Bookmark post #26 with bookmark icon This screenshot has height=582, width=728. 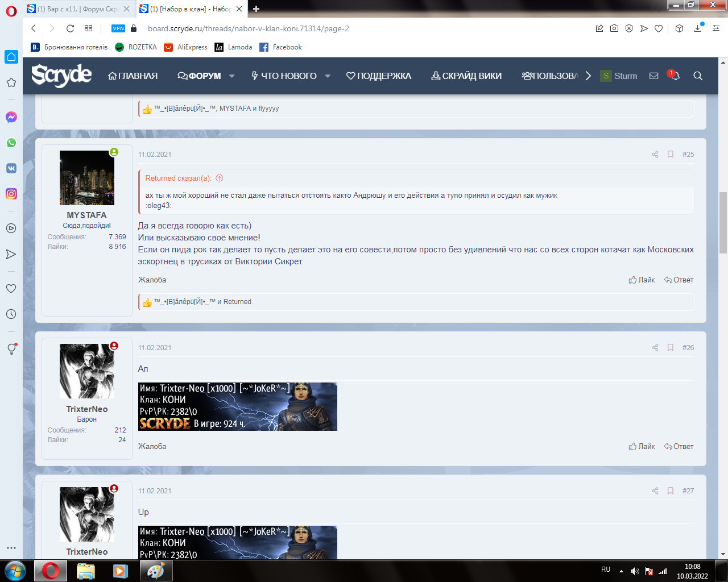(671, 348)
